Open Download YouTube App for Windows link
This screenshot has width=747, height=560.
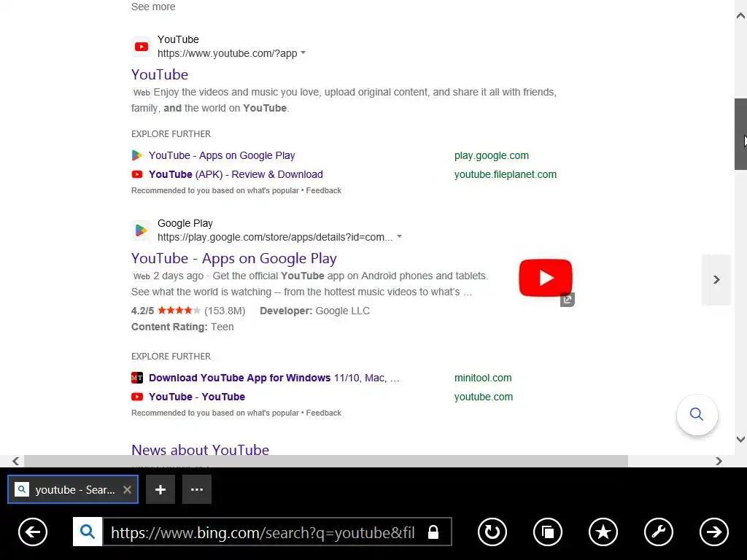[274, 378]
